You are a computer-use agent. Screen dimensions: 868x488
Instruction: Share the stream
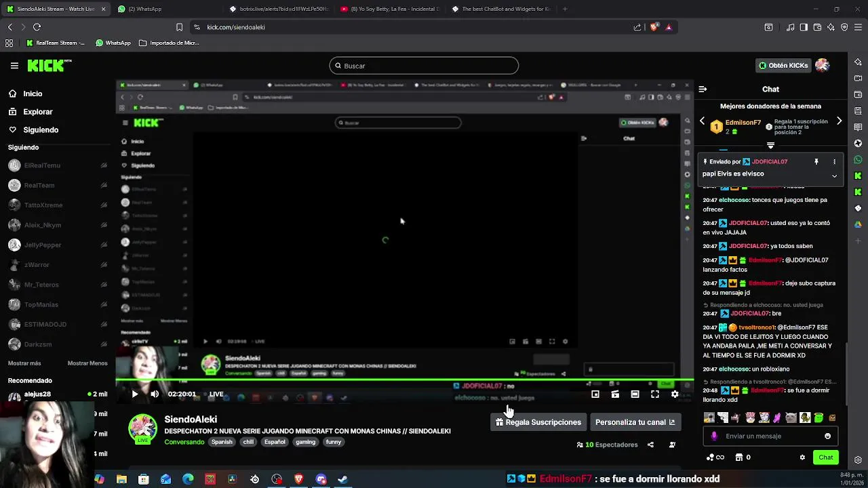click(x=650, y=445)
